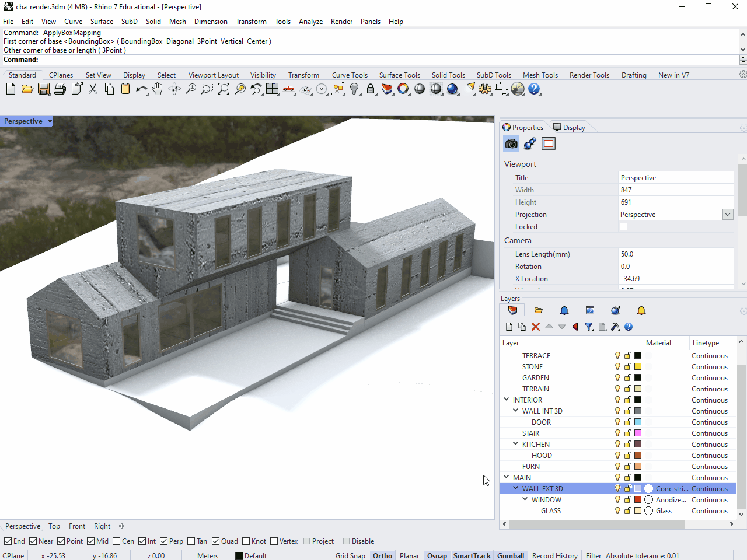
Task: Select the Pan hand tool
Action: point(158,89)
